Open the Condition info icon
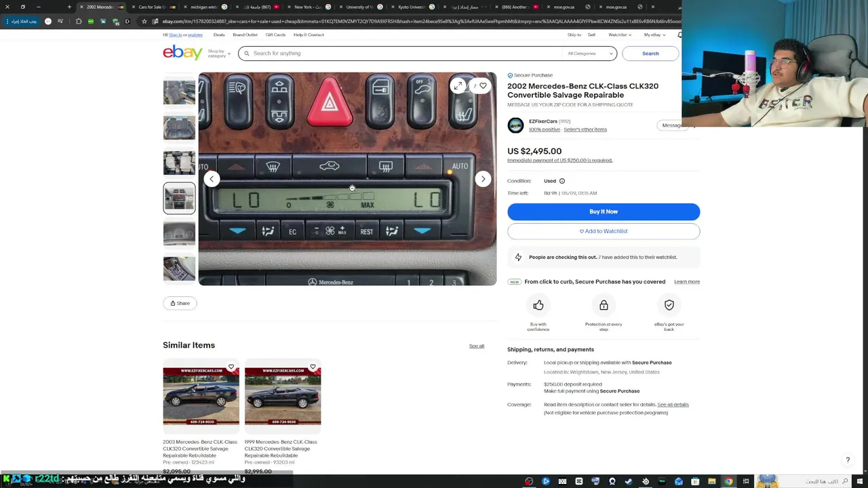The height and width of the screenshot is (488, 868). [561, 181]
